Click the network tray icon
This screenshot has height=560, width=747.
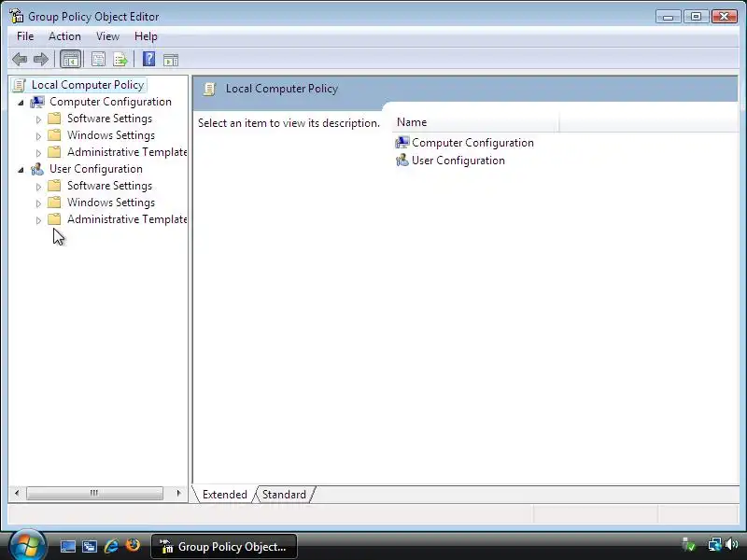714,544
